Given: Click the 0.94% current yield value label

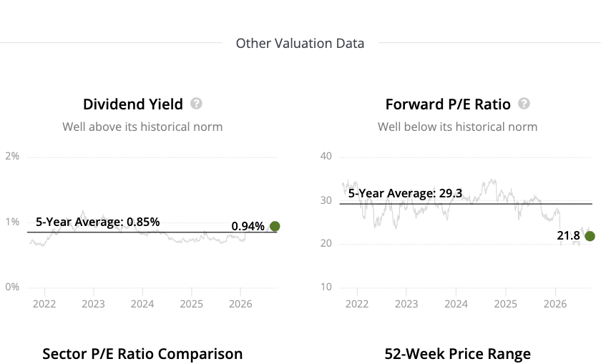Looking at the screenshot, I should [248, 226].
